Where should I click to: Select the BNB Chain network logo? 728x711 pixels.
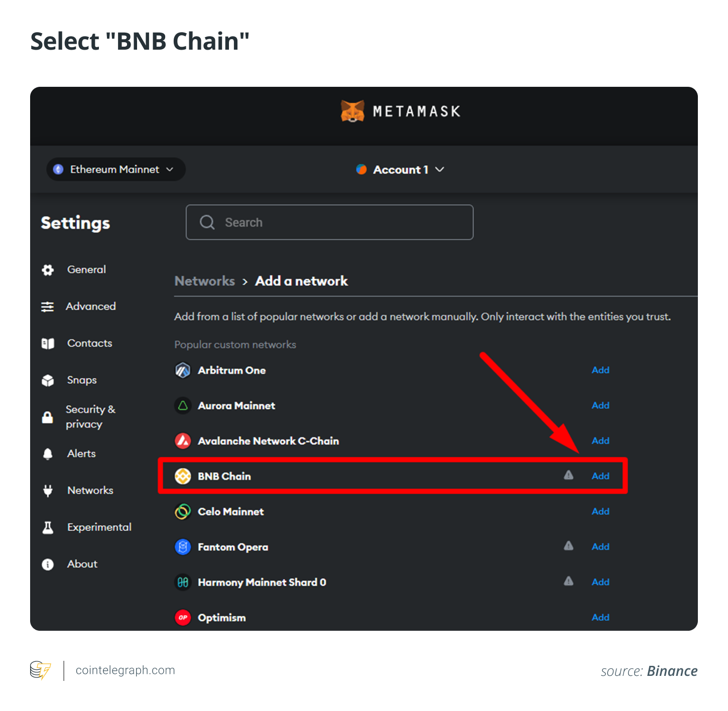(183, 476)
